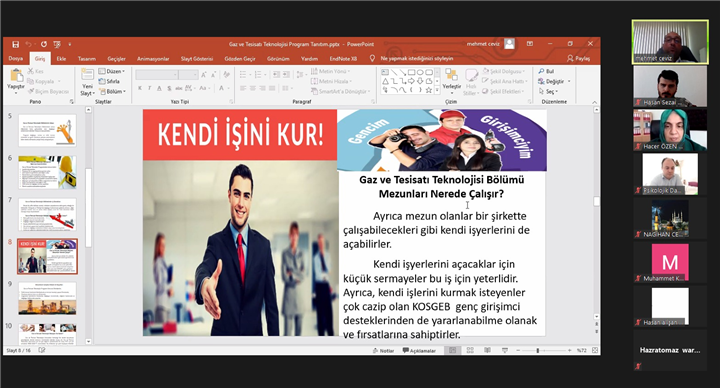The image size is (720, 388).
Task: Click the Yapıştır (Paste) clipboard icon
Action: click(x=16, y=76)
